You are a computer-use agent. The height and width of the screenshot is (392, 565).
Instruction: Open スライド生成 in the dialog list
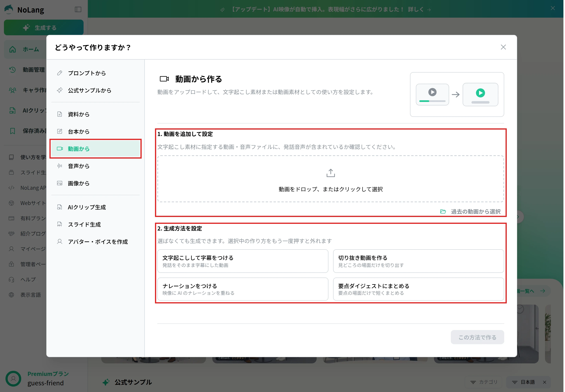pyautogui.click(x=95, y=224)
